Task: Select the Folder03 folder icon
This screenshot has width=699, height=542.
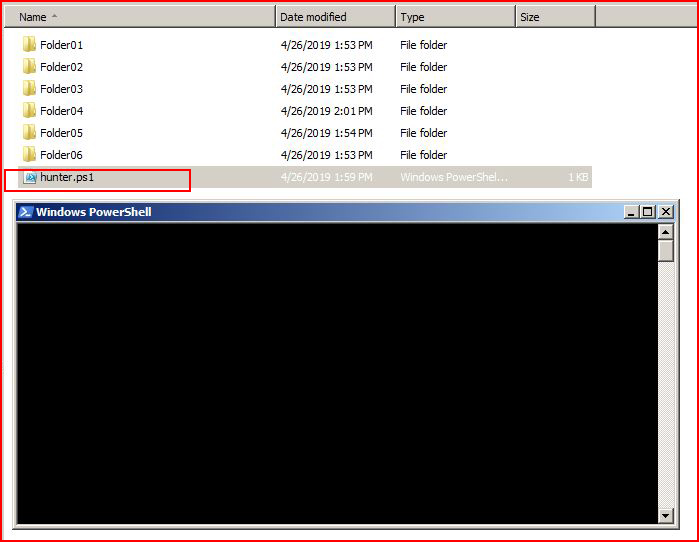Action: (29, 89)
